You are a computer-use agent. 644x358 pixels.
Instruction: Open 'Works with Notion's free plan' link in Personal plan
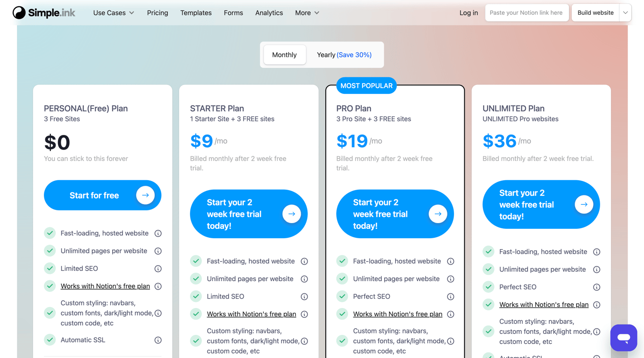pos(105,286)
